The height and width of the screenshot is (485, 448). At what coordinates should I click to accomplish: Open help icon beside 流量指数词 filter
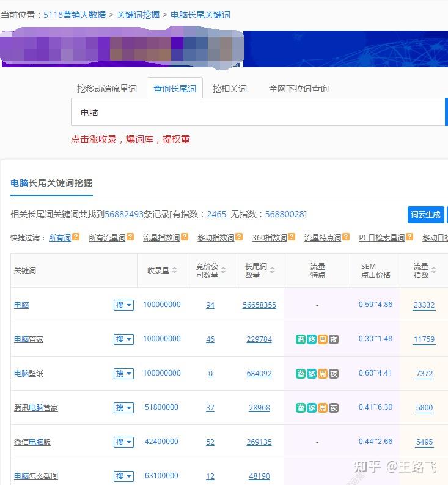coord(185,237)
